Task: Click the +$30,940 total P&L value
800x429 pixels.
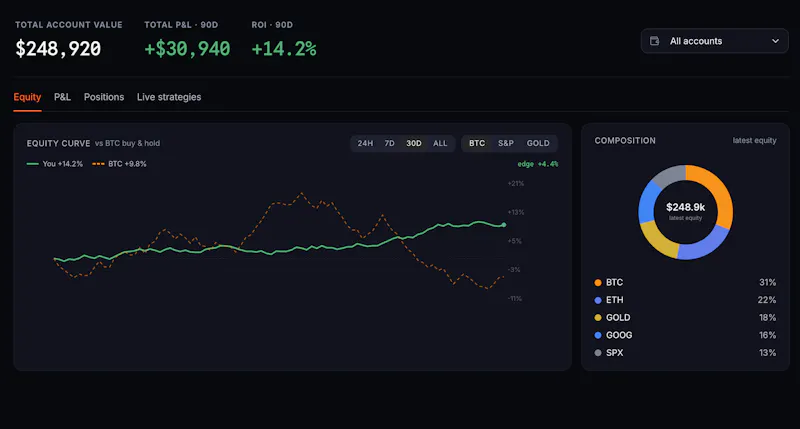Action: pyautogui.click(x=187, y=49)
